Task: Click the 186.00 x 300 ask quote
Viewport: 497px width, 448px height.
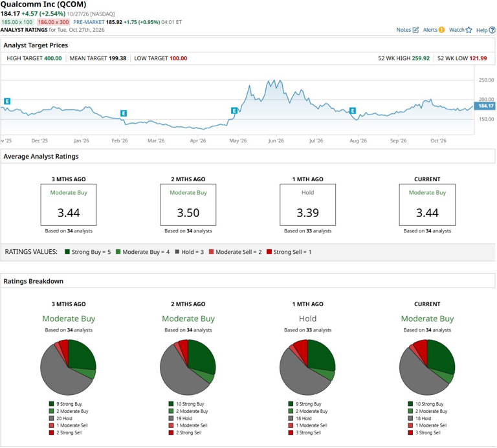Action: click(53, 22)
